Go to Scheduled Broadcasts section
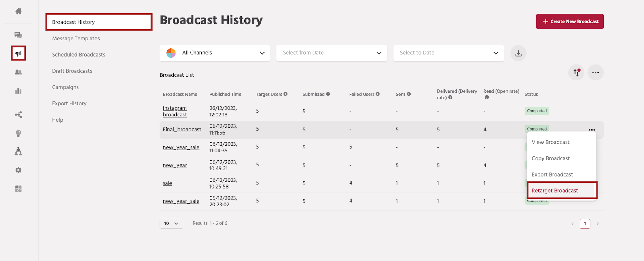This screenshot has height=261, width=644. (x=78, y=55)
